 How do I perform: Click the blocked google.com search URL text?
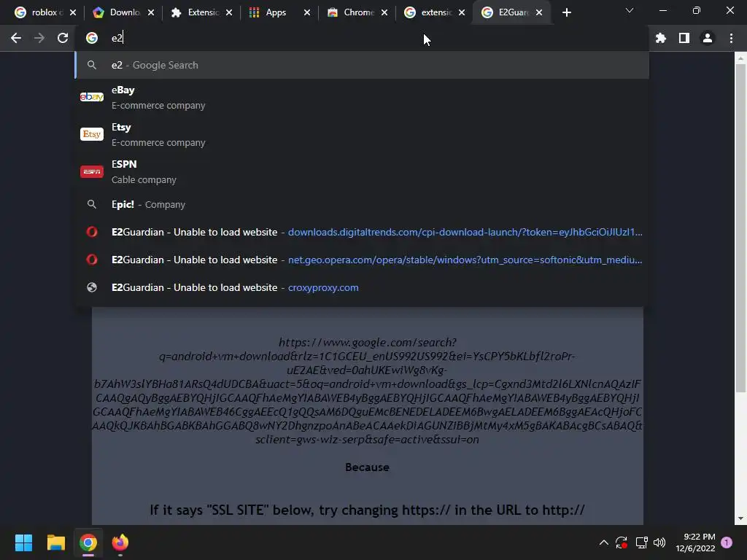(368, 391)
